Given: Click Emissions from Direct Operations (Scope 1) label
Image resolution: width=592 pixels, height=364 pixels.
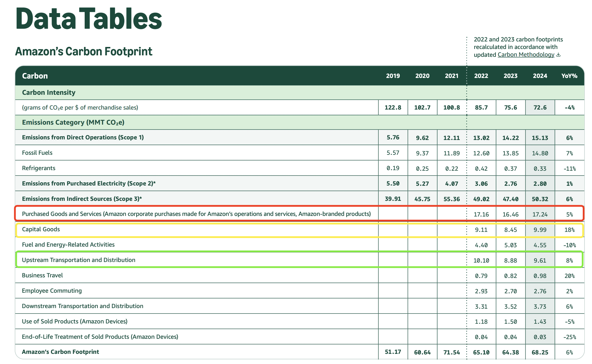Looking at the screenshot, I should (83, 137).
